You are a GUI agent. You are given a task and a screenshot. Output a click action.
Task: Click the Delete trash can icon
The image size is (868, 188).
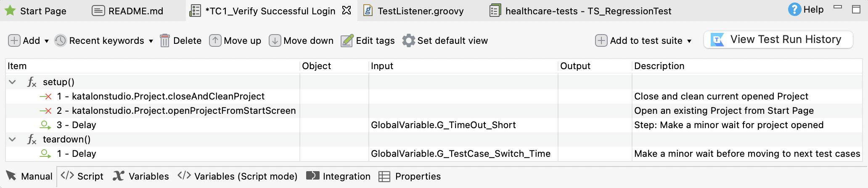pos(165,41)
